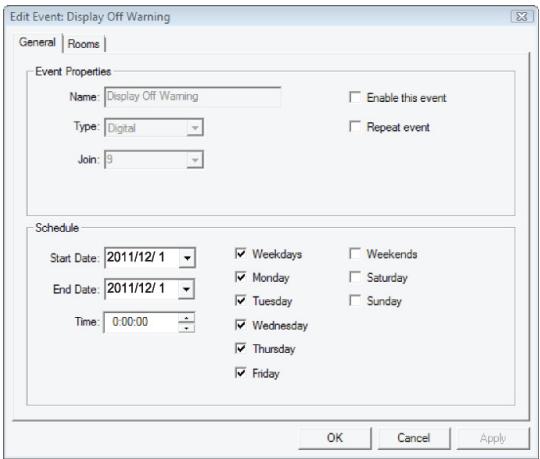Toggle the Monday checkbox
This screenshot has width=540, height=459.
point(240,277)
